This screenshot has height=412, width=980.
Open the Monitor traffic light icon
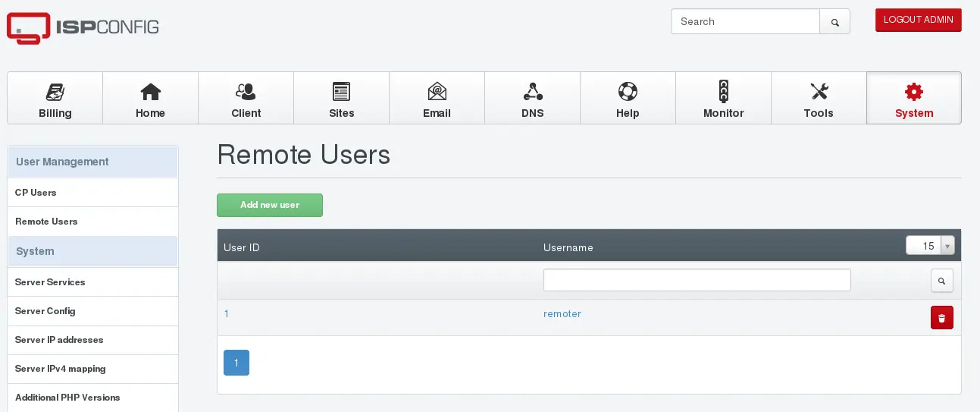point(723,92)
